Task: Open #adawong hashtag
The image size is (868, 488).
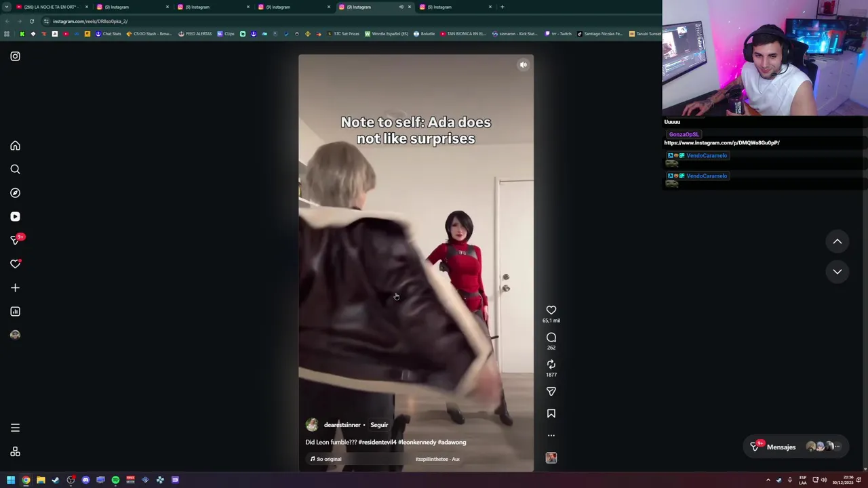Action: (x=452, y=442)
